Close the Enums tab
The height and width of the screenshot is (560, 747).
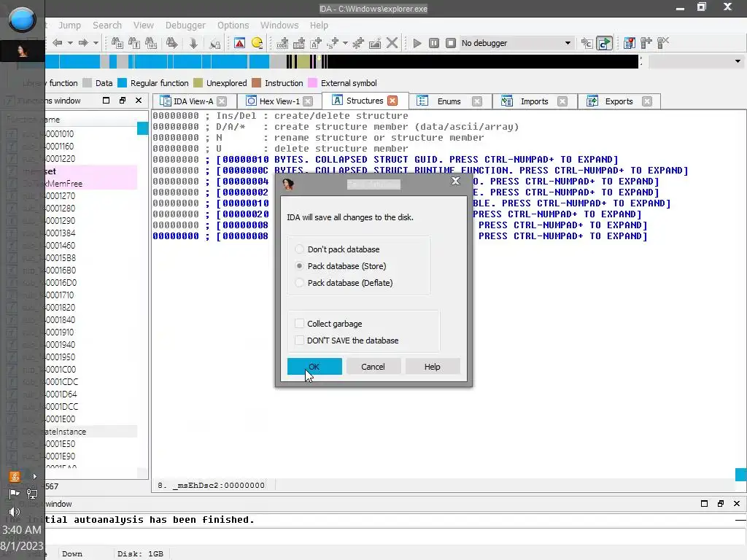click(477, 101)
